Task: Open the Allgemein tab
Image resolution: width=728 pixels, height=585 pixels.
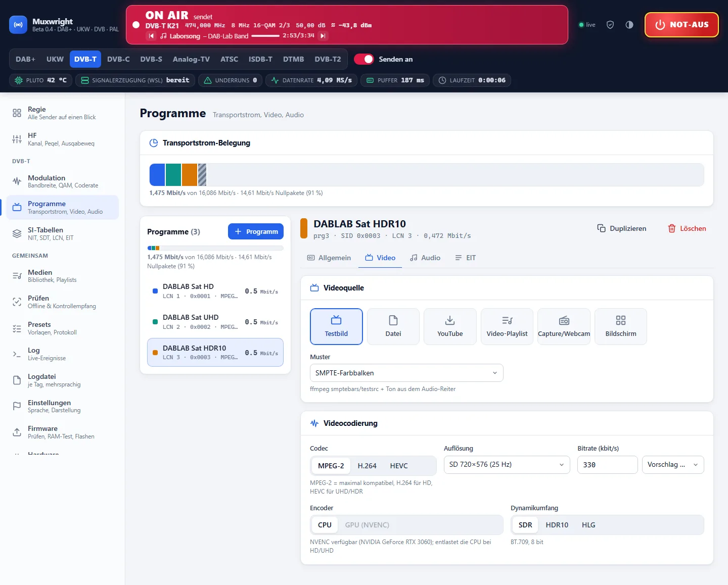Action: click(x=329, y=258)
